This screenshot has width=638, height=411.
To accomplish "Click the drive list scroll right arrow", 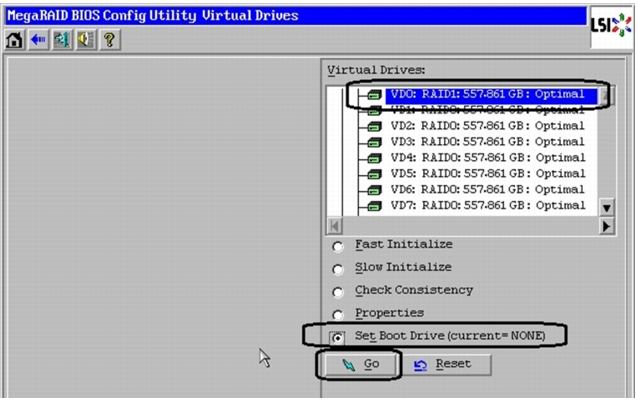I will (606, 226).
